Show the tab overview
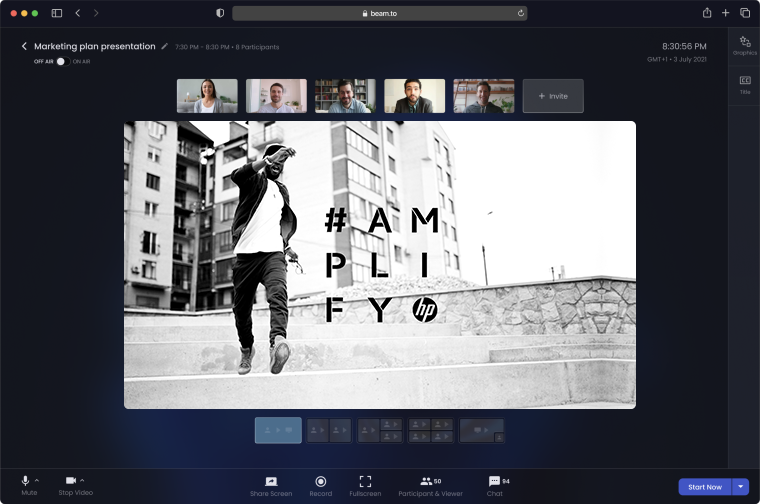760x504 pixels. click(x=745, y=13)
